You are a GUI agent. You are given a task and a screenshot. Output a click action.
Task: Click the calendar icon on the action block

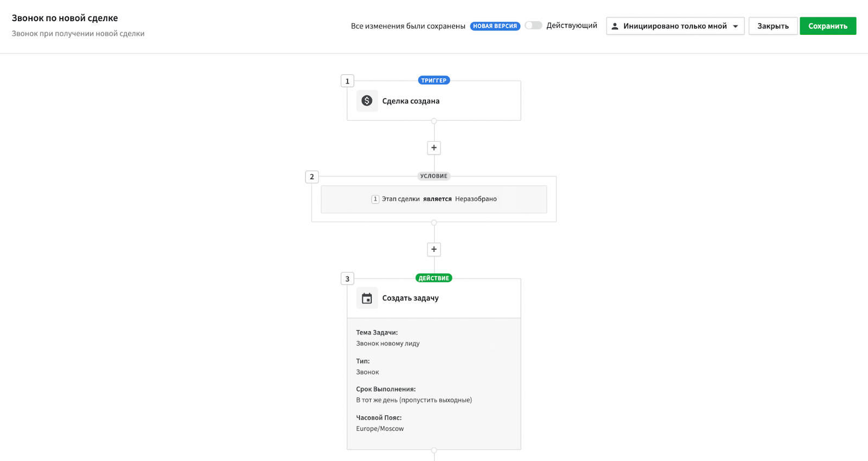coord(367,298)
